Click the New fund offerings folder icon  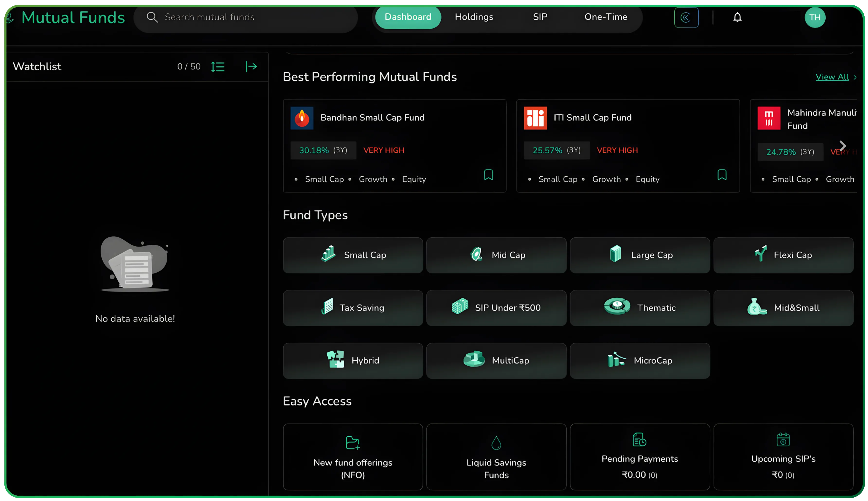pos(353,443)
